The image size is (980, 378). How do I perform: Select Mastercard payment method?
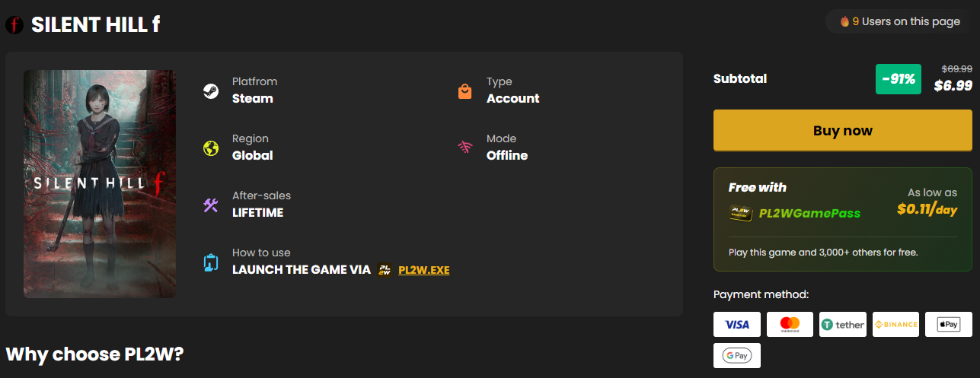click(x=790, y=325)
